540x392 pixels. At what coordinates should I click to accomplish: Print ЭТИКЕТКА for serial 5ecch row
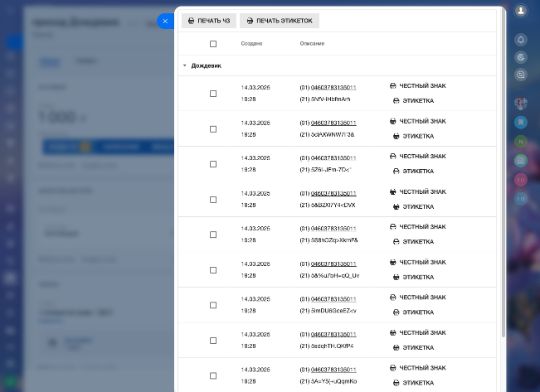(413, 348)
